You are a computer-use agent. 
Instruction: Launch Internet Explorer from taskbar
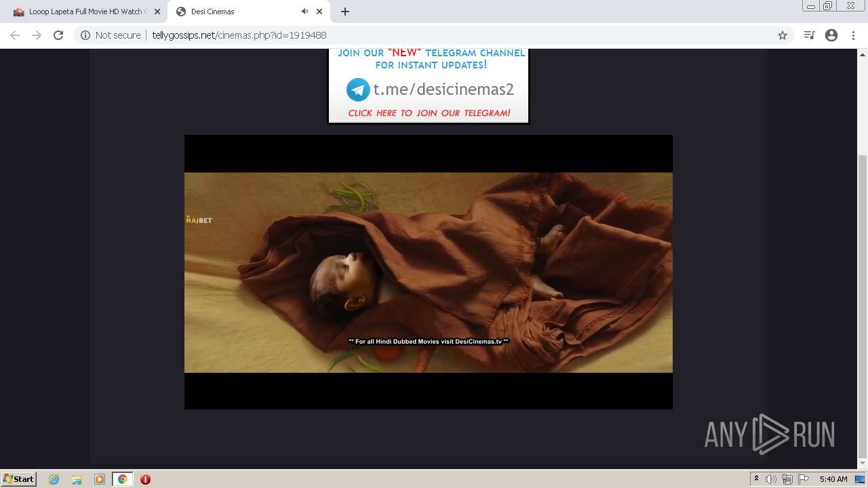(54, 479)
